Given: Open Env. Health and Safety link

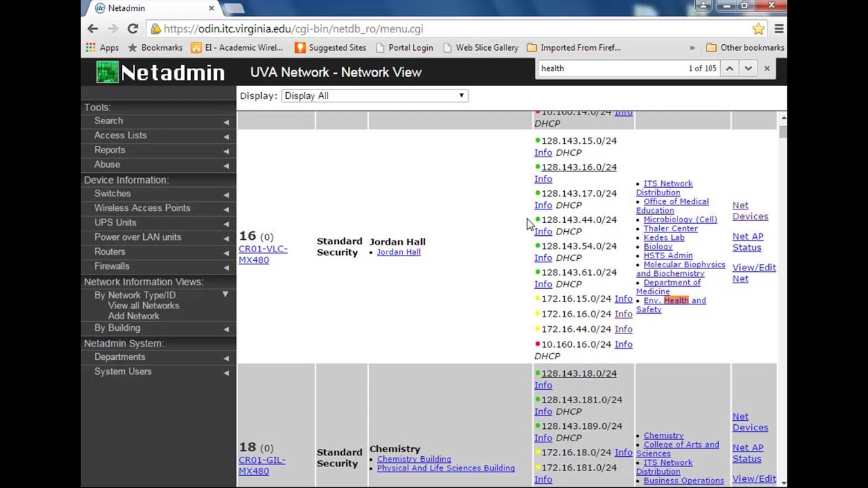Looking at the screenshot, I should pyautogui.click(x=671, y=305).
